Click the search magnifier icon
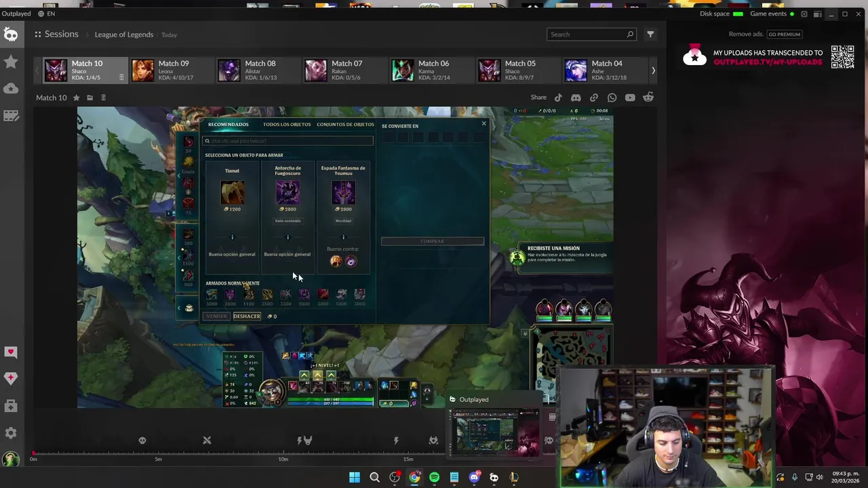Image resolution: width=868 pixels, height=488 pixels. click(x=630, y=34)
